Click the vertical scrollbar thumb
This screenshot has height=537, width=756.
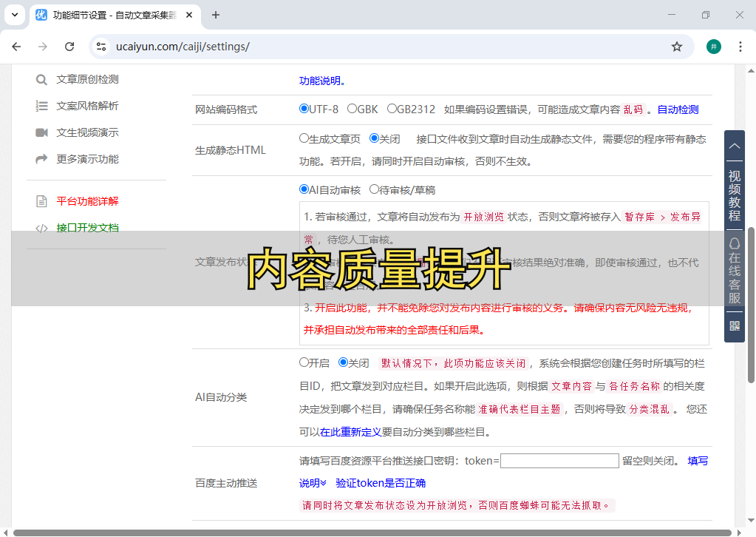751,304
